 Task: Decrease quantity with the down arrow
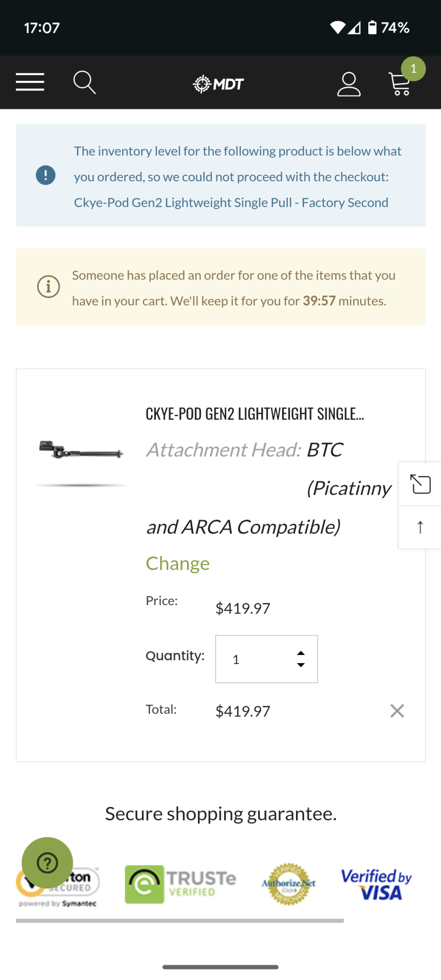click(x=301, y=665)
